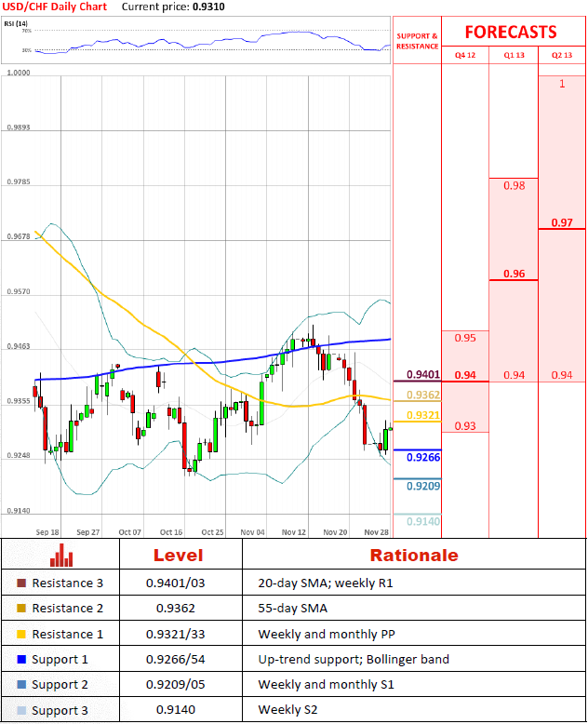Click the Level column header
This screenshot has width=588, height=724.
point(178,555)
